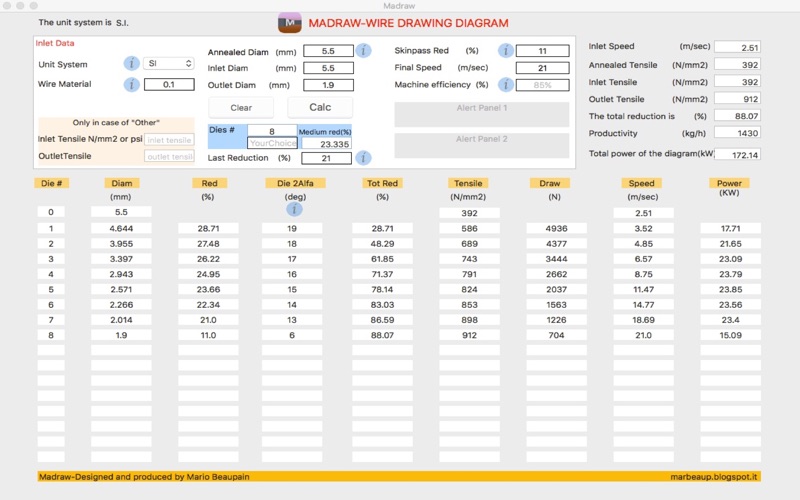Click the Power column header
The height and width of the screenshot is (500, 800).
click(x=729, y=183)
